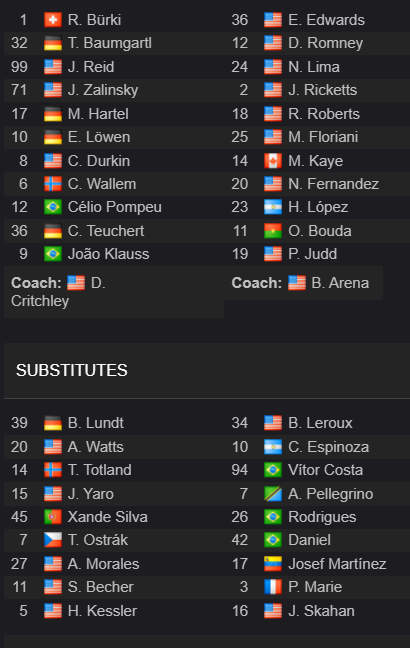Open player N. Fernandez
This screenshot has height=648, width=410.
334,184
